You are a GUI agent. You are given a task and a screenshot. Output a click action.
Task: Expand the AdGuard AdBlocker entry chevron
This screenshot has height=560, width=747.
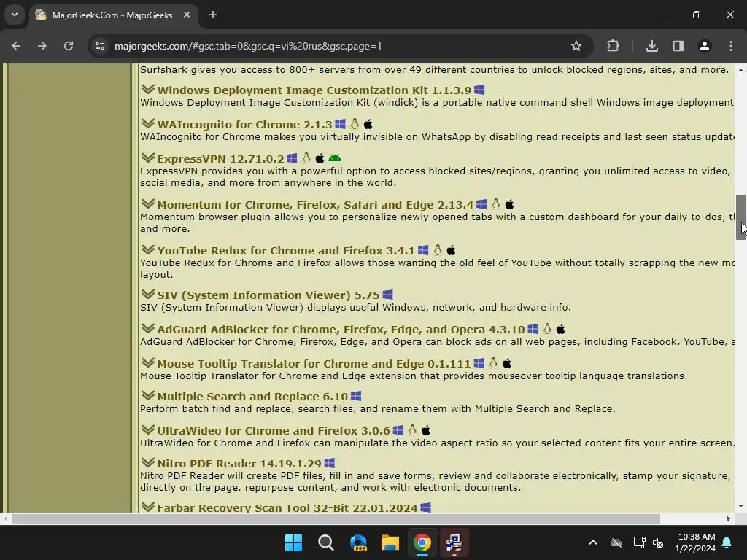click(x=147, y=328)
